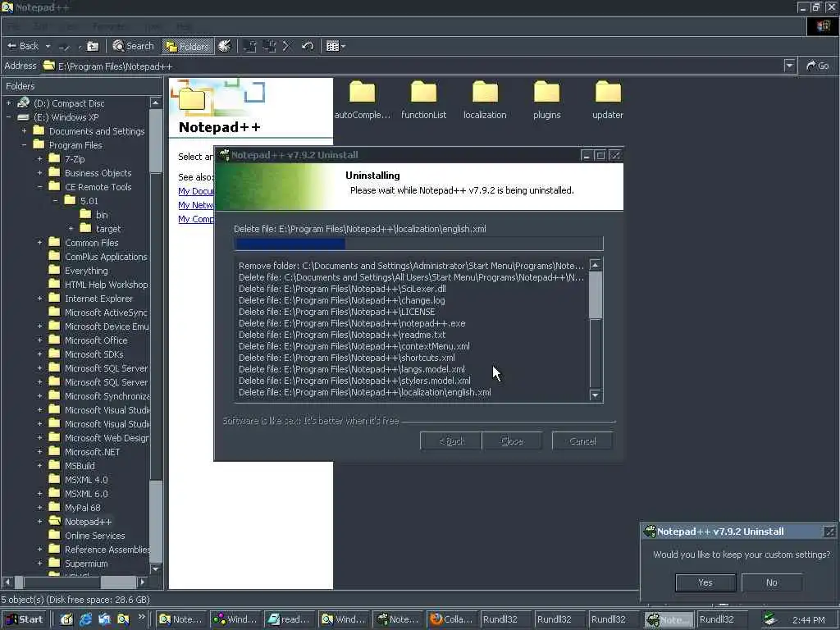Click the Copy To toolbar icon
840x630 pixels.
coord(269,47)
